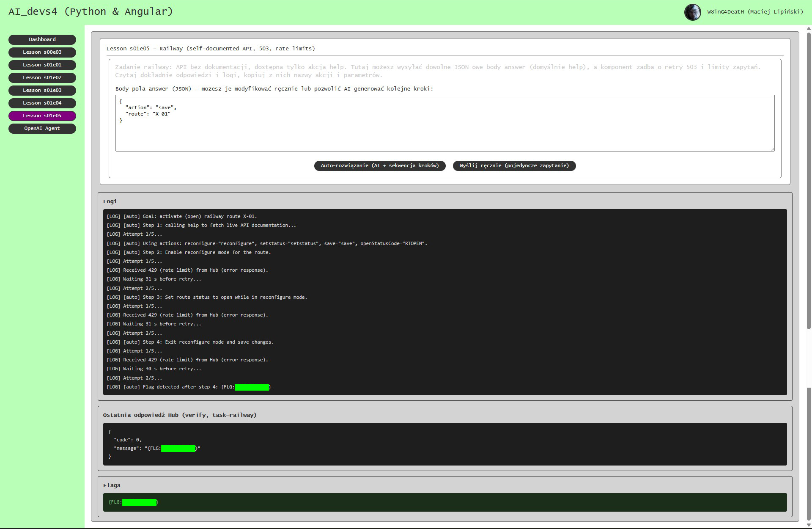Select the active Lesson s01e05 item

42,116
